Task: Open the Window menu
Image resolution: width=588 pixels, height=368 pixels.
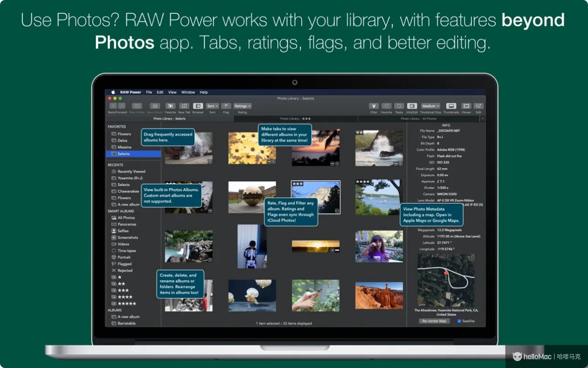Action: click(x=188, y=92)
